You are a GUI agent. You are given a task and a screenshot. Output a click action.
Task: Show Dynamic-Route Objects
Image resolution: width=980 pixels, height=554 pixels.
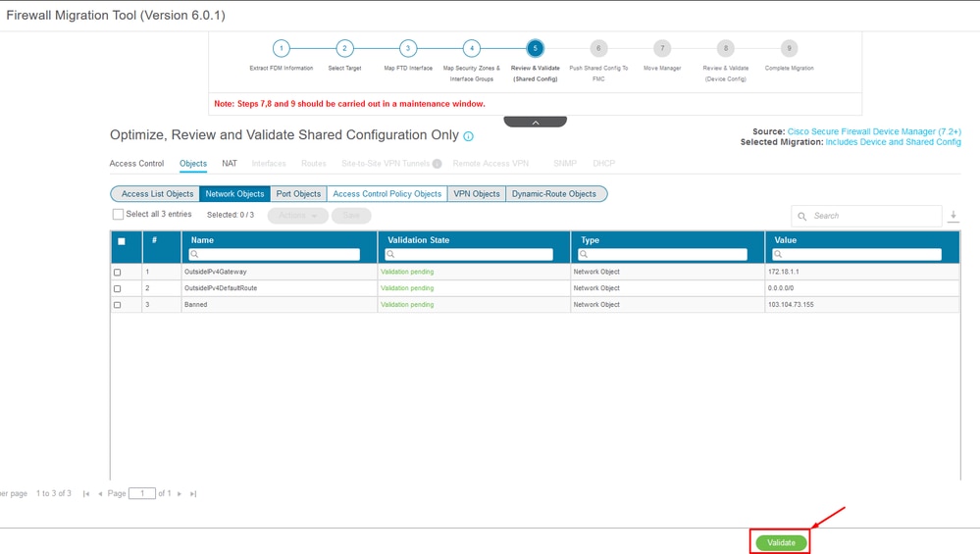coord(555,194)
